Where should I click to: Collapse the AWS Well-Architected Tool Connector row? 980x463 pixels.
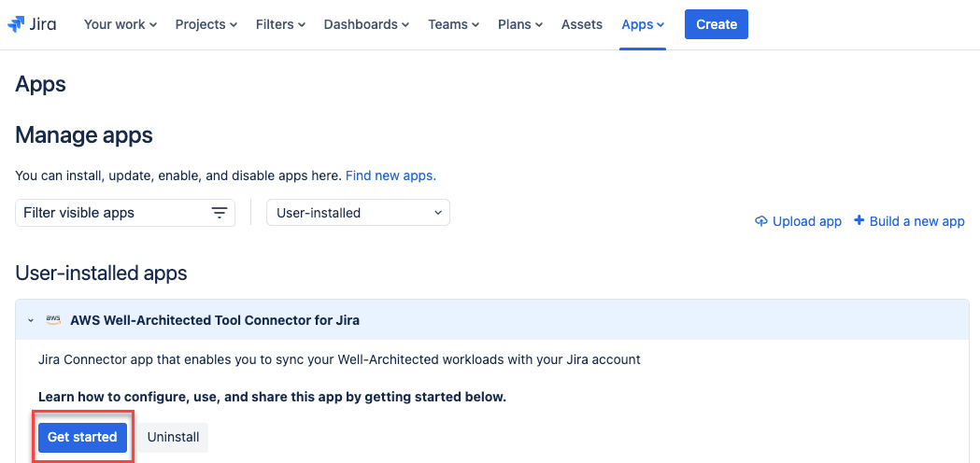pos(31,320)
